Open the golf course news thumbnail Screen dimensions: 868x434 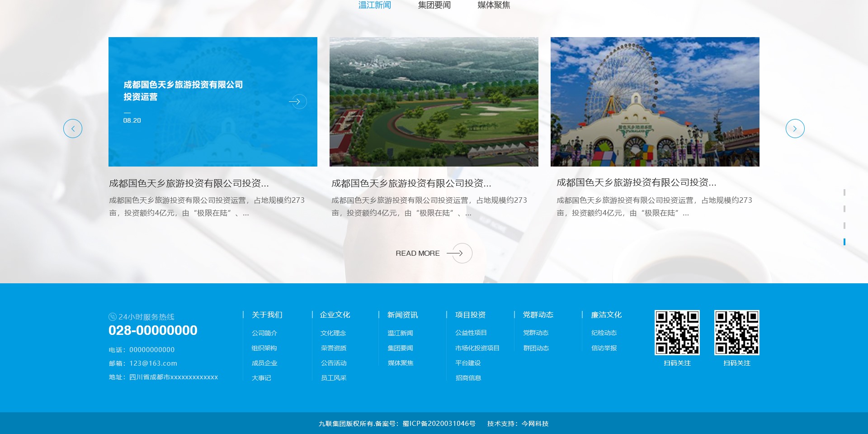pos(434,102)
